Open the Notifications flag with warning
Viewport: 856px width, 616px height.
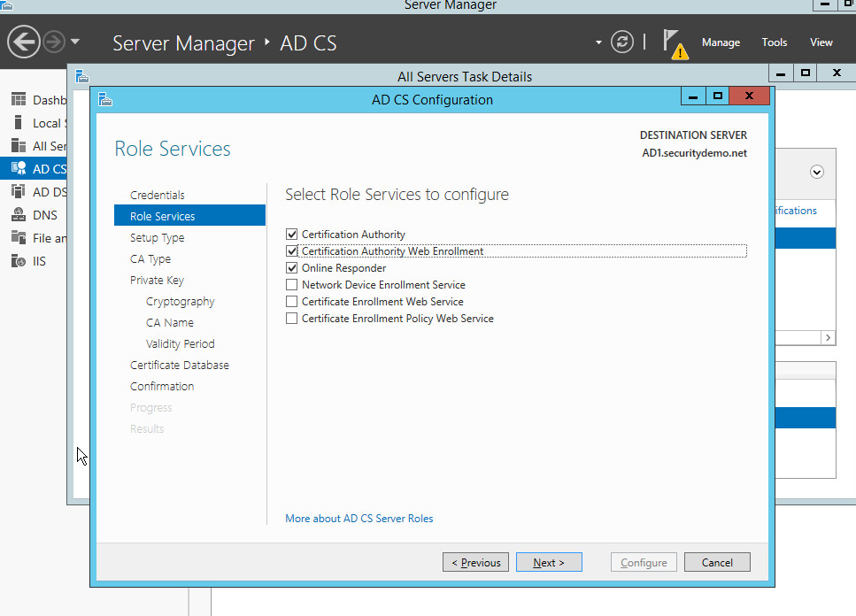675,43
